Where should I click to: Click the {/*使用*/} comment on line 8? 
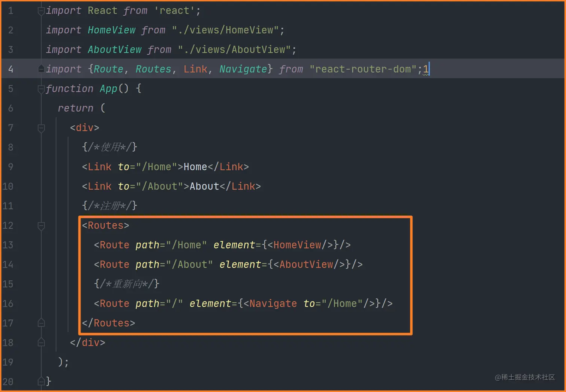(x=110, y=147)
